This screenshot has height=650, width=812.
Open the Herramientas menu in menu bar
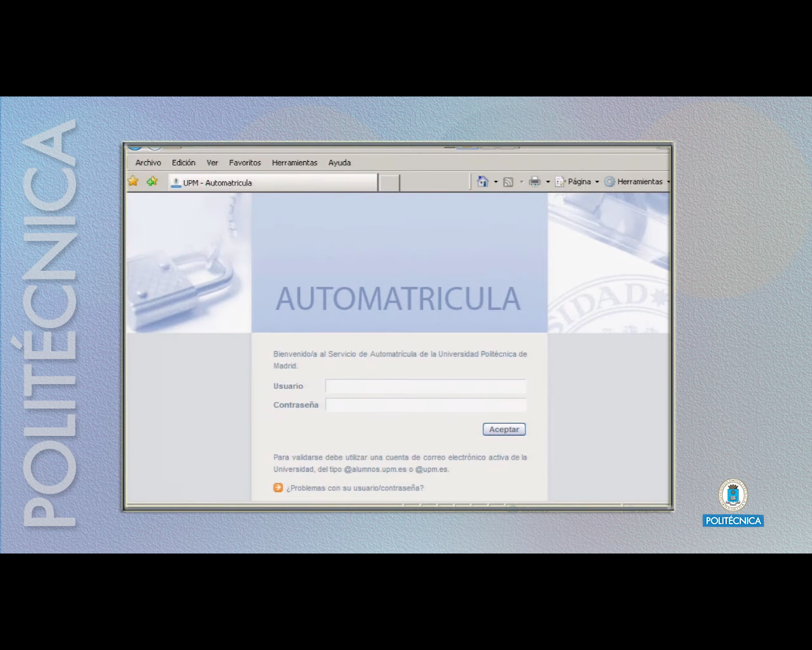pyautogui.click(x=294, y=162)
